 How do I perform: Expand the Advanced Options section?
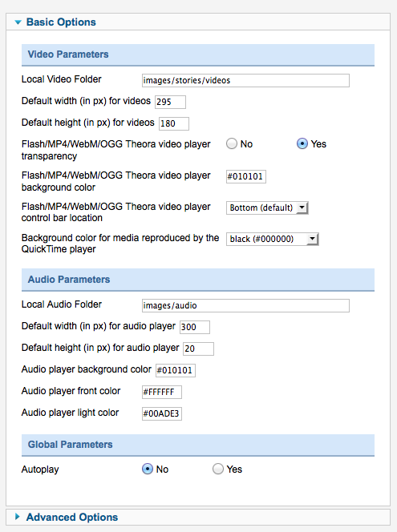[x=18, y=517]
